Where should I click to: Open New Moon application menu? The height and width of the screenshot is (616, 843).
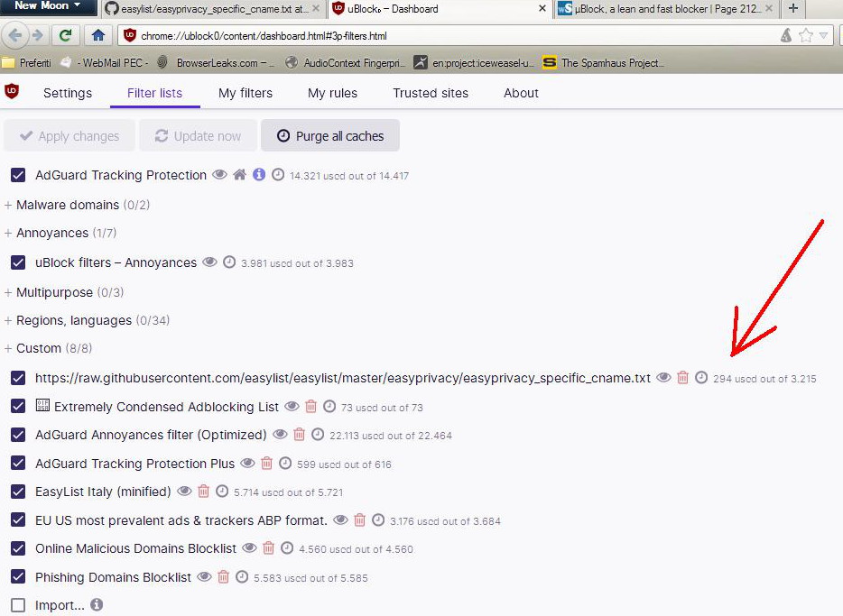(47, 6)
